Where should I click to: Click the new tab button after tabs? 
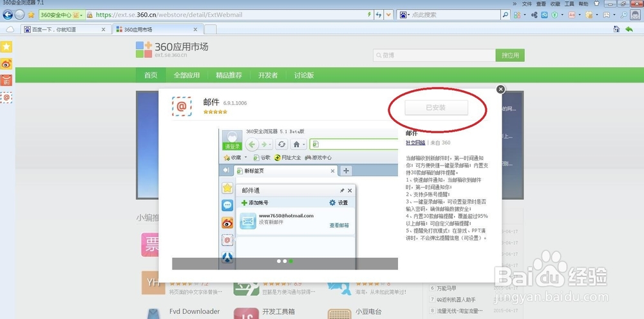(211, 30)
